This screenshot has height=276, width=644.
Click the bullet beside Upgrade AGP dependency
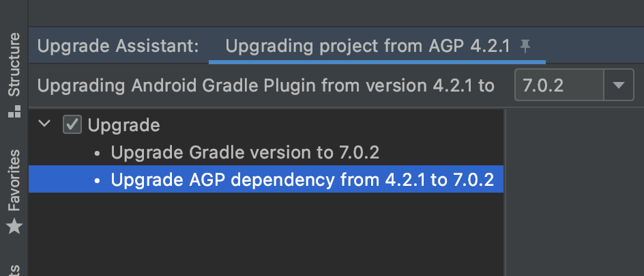[x=98, y=181]
